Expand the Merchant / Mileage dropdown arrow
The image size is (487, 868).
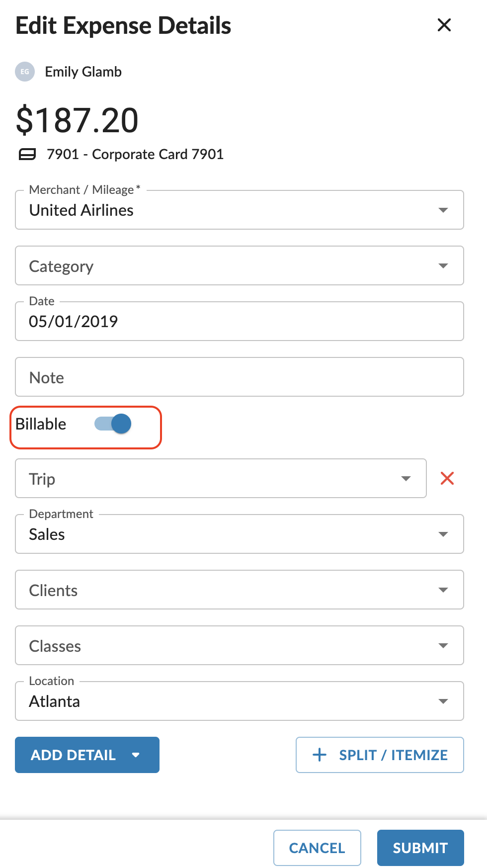click(443, 210)
